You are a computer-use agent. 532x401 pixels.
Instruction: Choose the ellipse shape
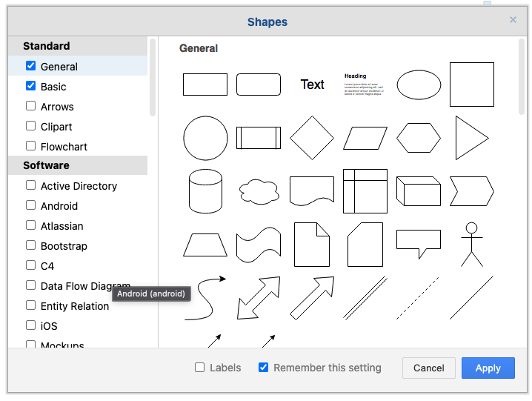pos(419,84)
